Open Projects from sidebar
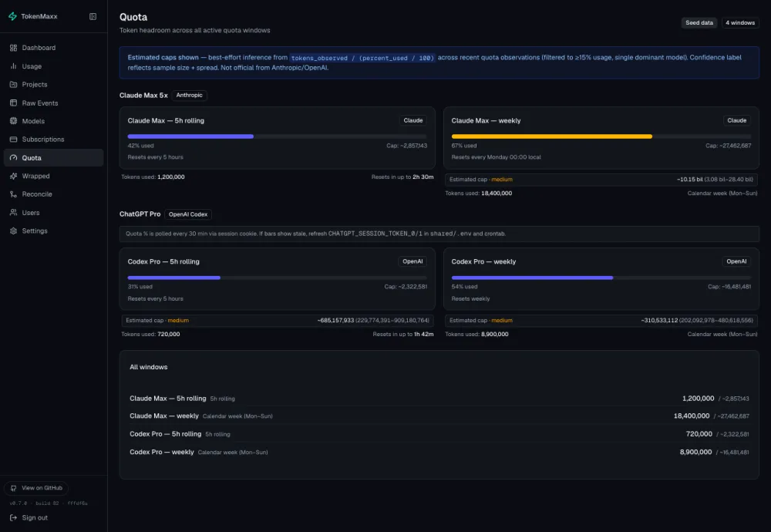771x532 pixels. tap(54, 85)
